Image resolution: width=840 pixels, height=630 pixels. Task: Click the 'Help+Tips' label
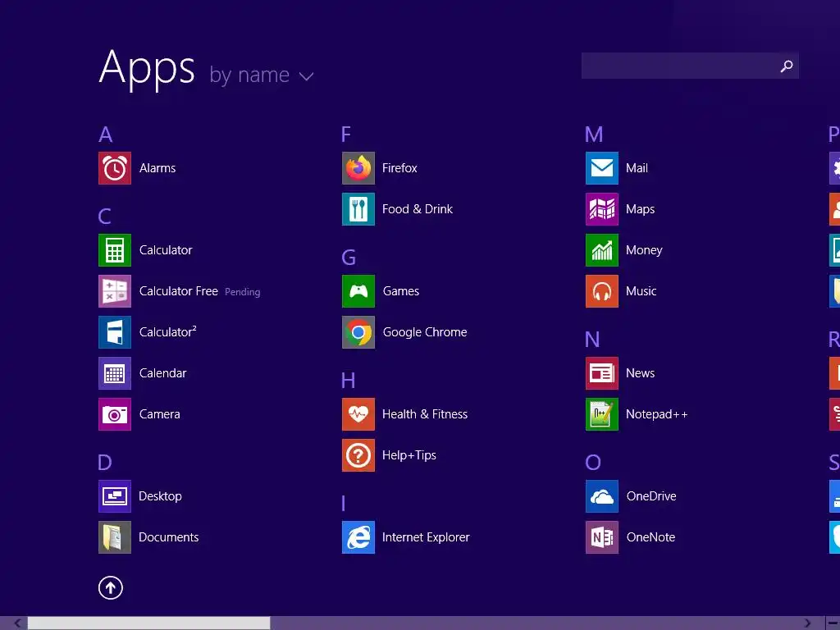(409, 455)
